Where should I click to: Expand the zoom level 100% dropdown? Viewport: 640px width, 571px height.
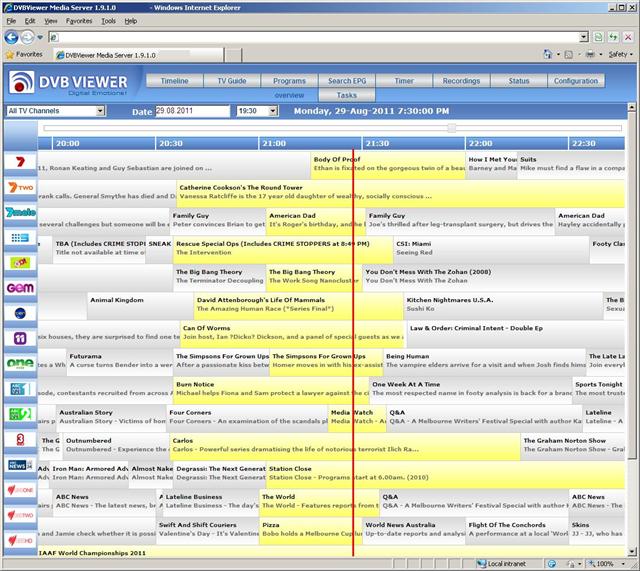pyautogui.click(x=623, y=564)
